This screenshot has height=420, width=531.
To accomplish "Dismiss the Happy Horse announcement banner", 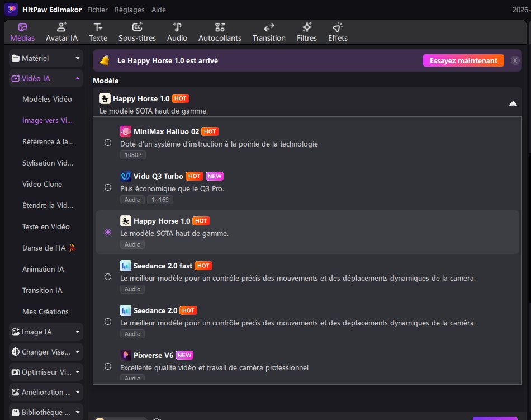I will (515, 60).
